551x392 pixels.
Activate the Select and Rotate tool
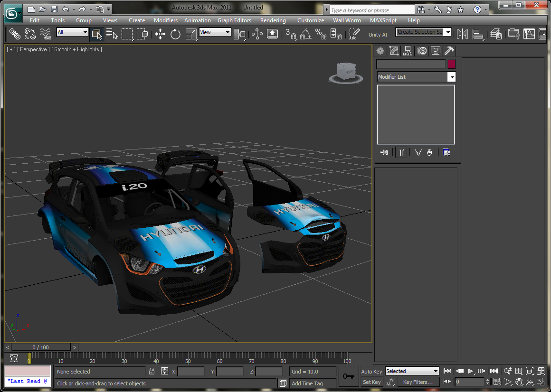point(175,34)
